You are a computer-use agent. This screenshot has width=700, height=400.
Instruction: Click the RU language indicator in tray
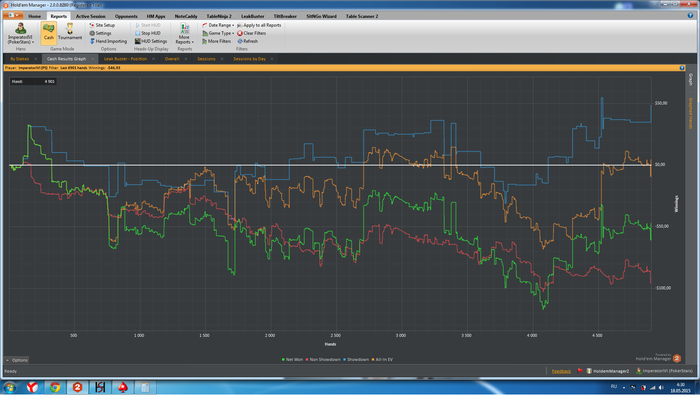point(614,386)
